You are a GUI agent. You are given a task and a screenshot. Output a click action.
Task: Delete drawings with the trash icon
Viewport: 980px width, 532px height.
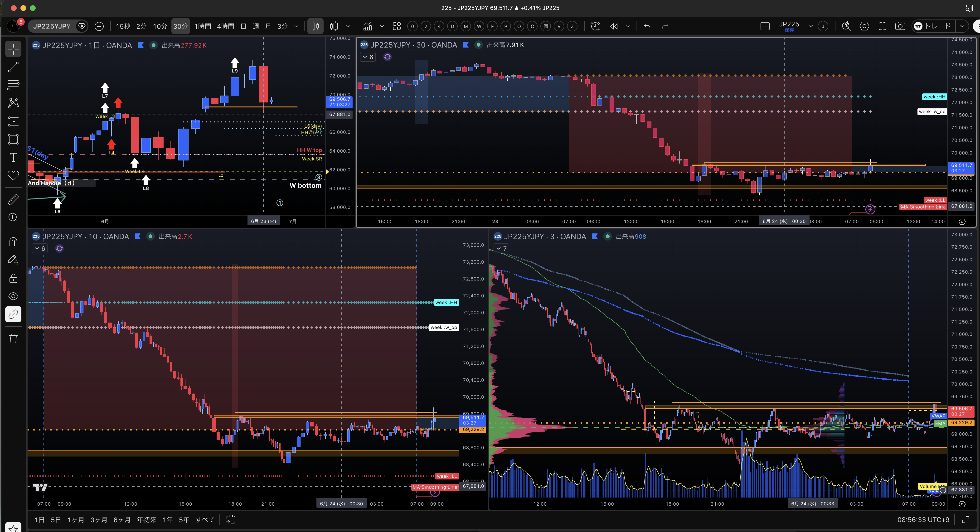[13, 339]
